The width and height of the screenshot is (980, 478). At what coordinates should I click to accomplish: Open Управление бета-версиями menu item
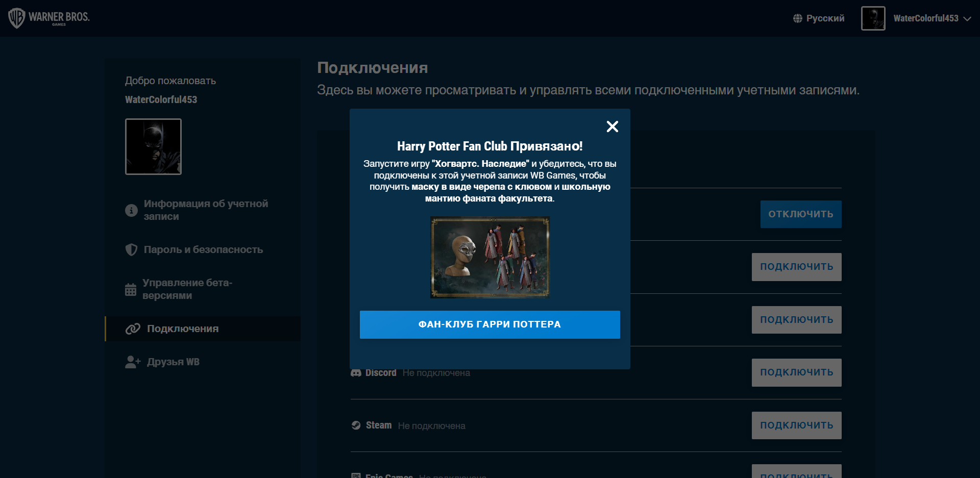click(x=187, y=289)
